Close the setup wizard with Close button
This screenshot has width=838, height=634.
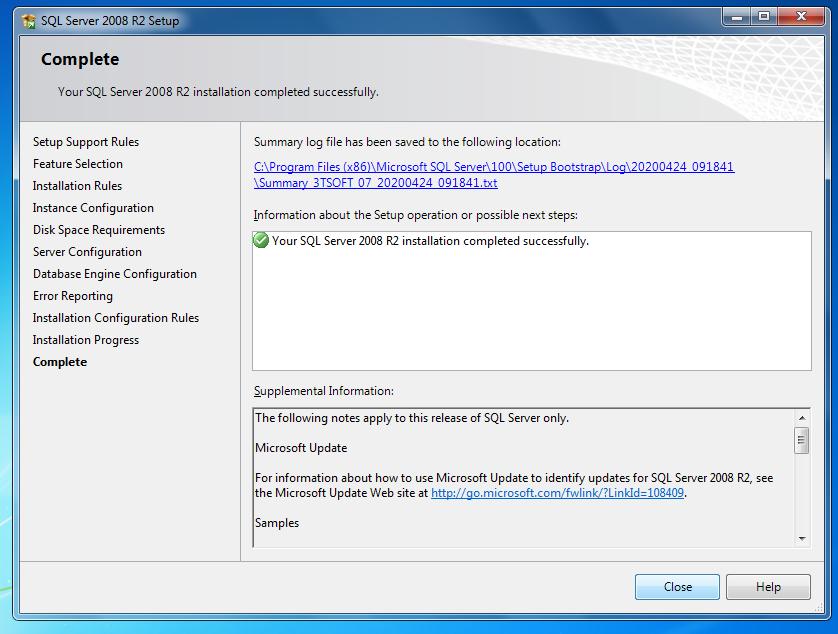[x=677, y=587]
